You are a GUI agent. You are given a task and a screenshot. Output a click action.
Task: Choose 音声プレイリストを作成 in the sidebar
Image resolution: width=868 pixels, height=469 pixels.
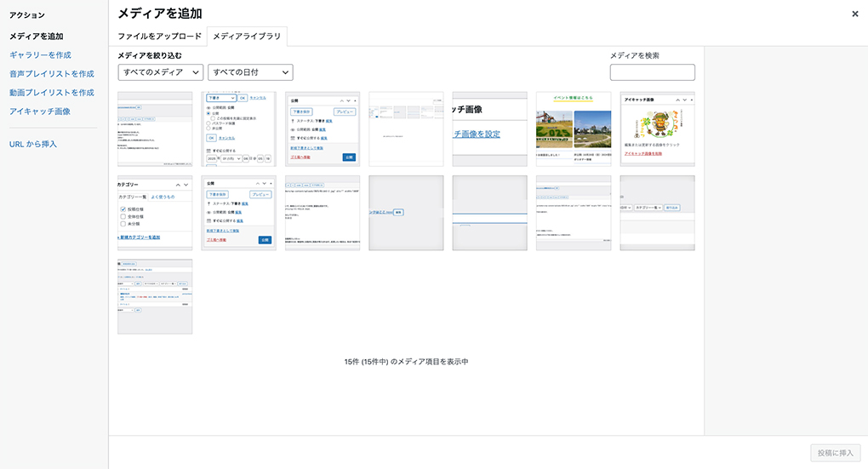pos(51,74)
